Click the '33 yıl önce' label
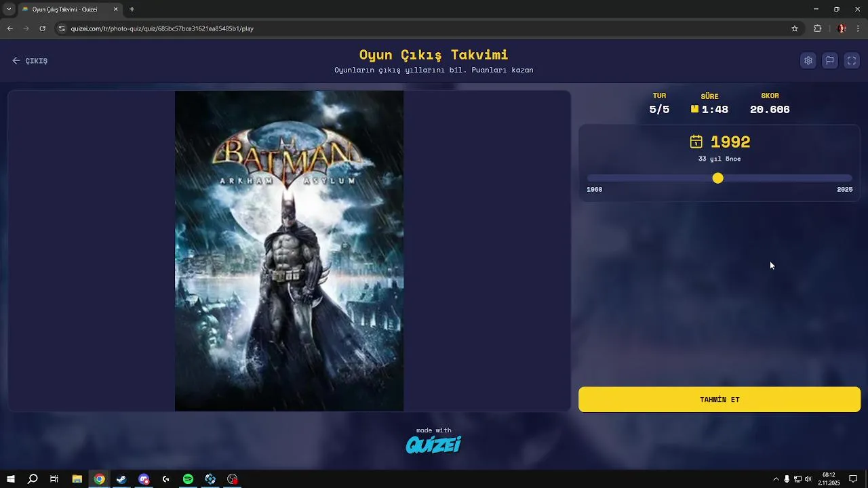Image resolution: width=868 pixels, height=488 pixels. click(719, 159)
